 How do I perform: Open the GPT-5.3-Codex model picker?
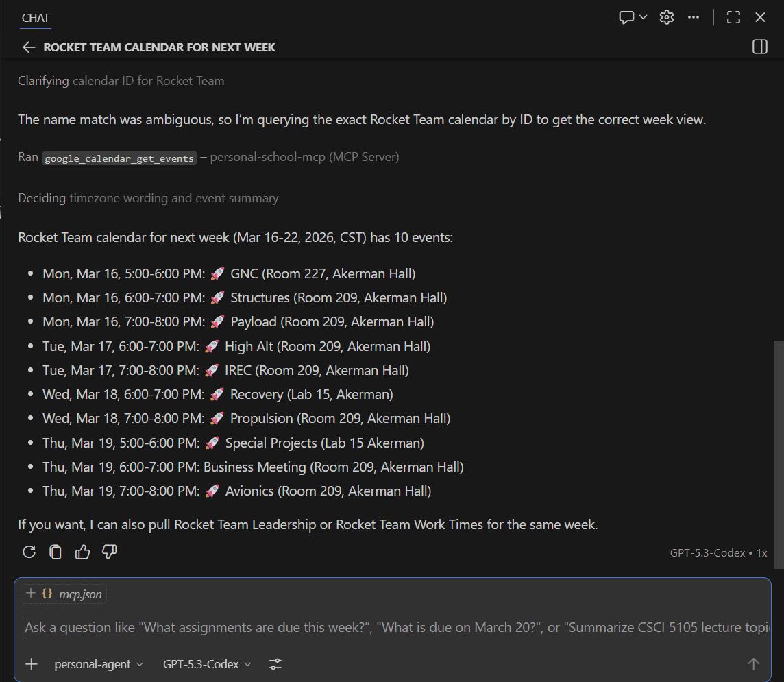pyautogui.click(x=207, y=664)
